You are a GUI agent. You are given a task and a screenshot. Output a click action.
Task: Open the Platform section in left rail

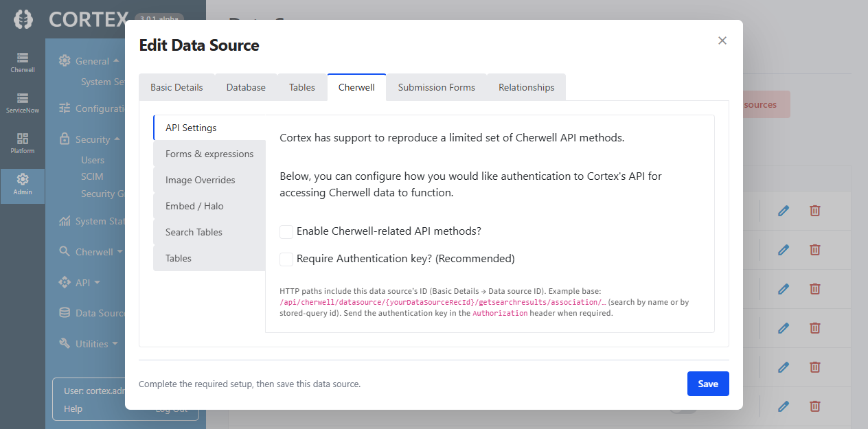[23, 143]
